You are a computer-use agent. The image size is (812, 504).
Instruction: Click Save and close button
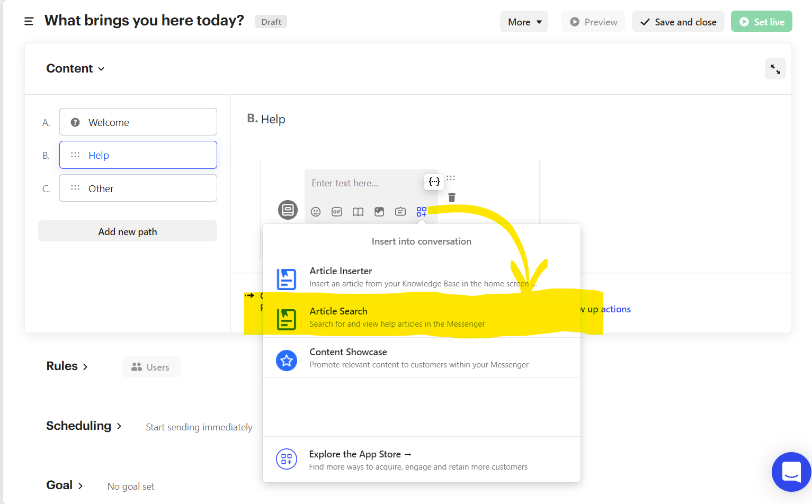coord(678,22)
